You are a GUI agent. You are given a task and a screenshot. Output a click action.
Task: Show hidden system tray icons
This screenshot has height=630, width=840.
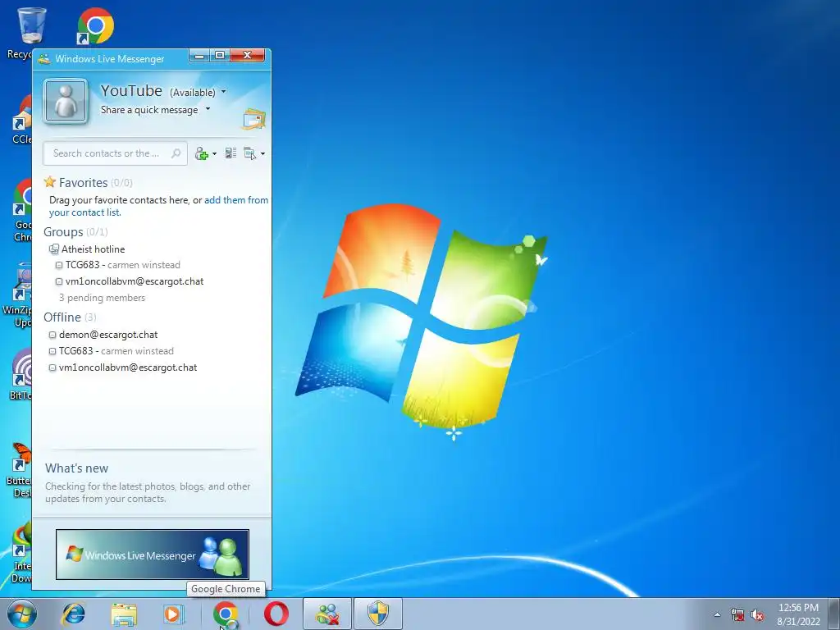pos(717,614)
